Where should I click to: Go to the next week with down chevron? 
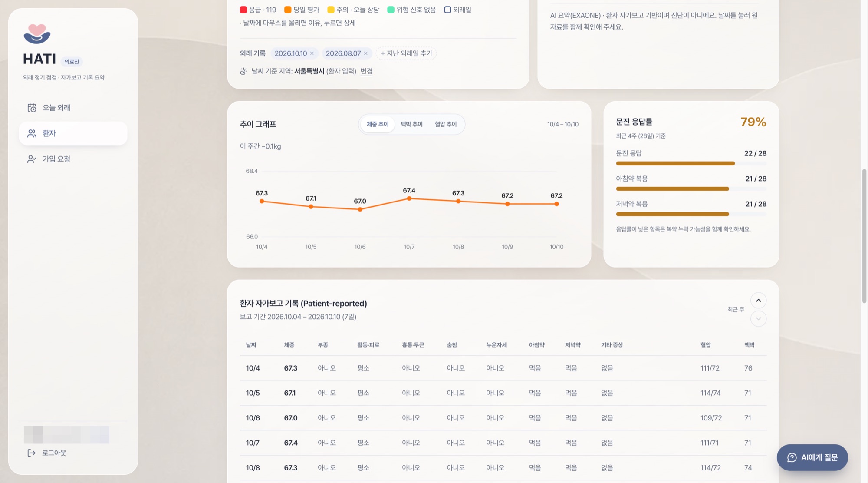point(758,319)
